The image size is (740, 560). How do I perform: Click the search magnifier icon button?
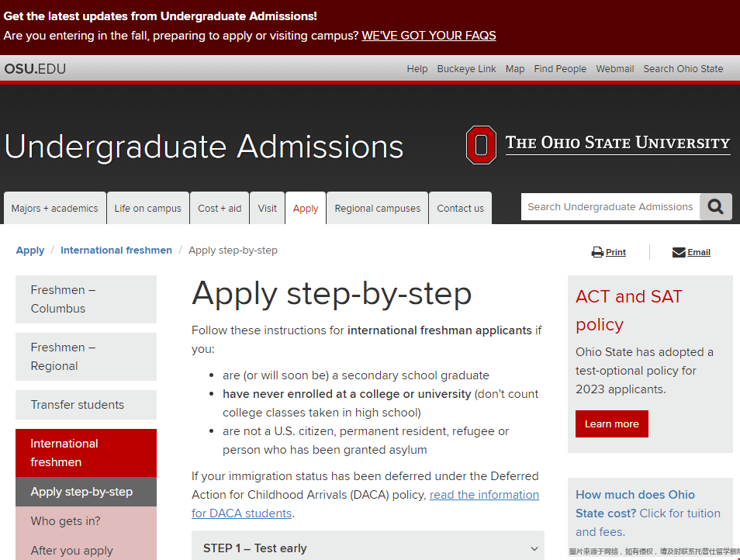coord(715,206)
